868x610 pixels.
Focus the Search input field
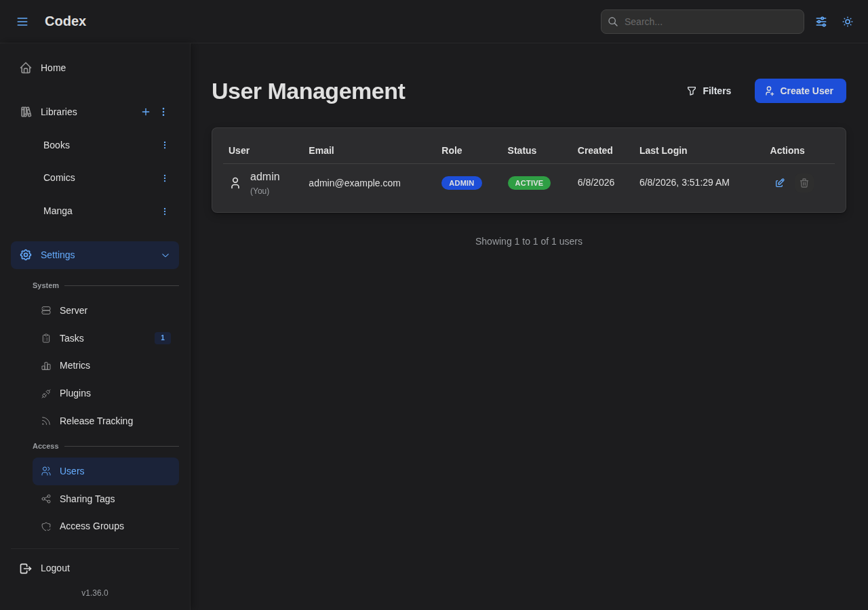coord(703,22)
